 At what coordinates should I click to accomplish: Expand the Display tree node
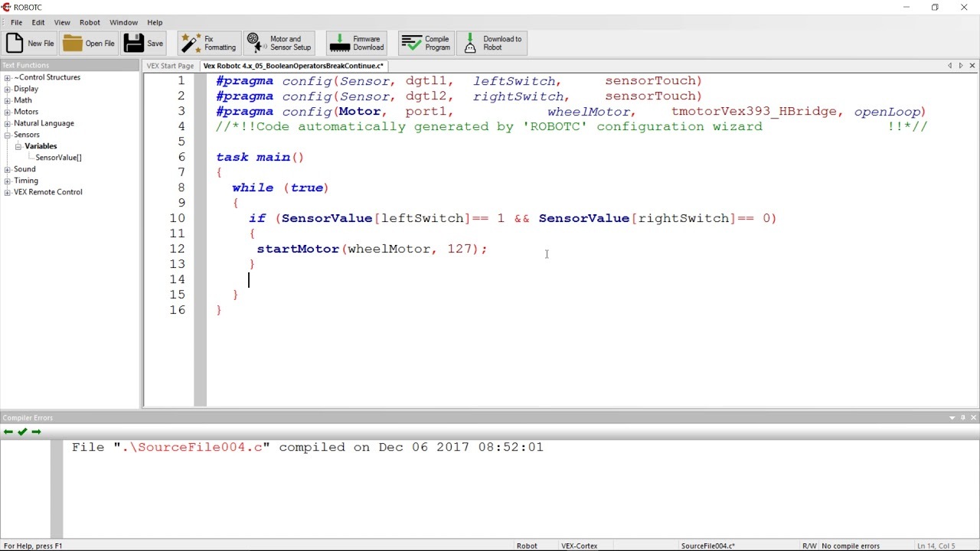pos(8,89)
